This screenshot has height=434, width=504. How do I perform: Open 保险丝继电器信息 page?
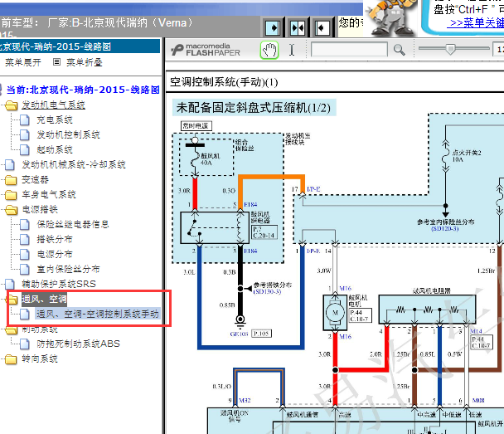coord(73,224)
